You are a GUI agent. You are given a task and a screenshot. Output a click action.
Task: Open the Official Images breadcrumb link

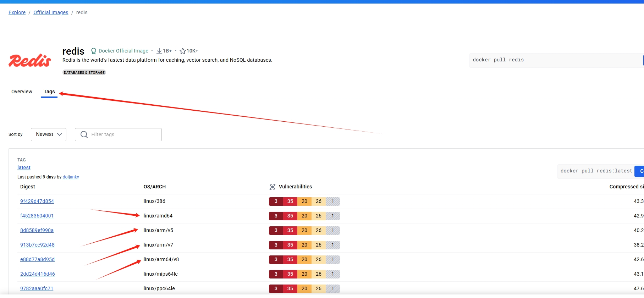51,12
